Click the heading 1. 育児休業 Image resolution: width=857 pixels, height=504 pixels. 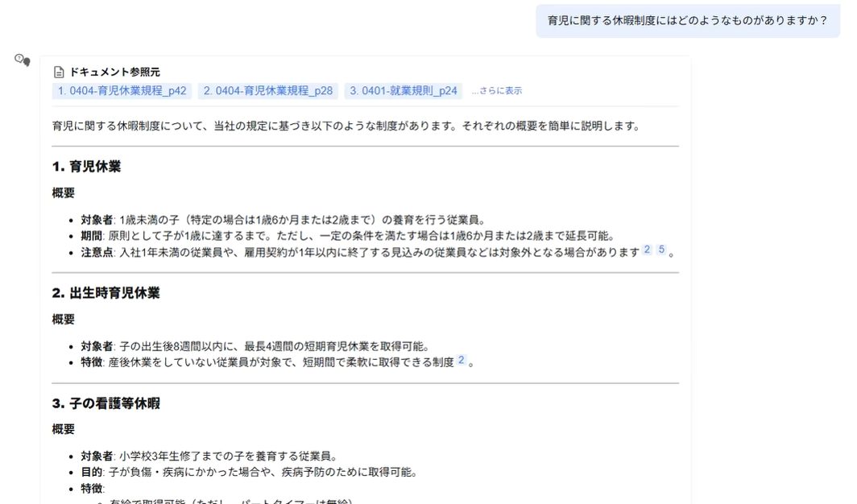(x=86, y=167)
